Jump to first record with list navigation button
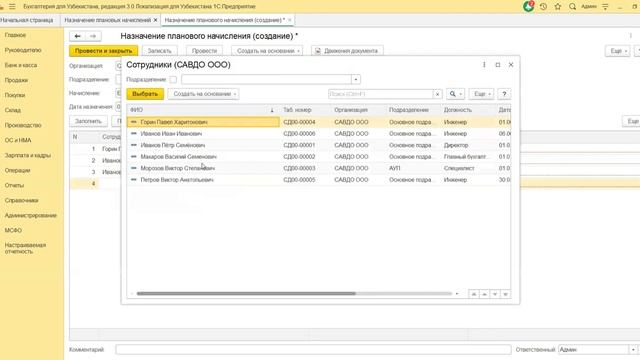The width and height of the screenshot is (640, 360). click(473, 294)
